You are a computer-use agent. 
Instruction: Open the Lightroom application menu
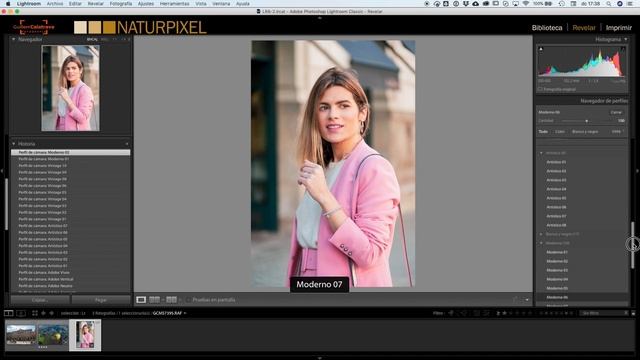[29, 4]
